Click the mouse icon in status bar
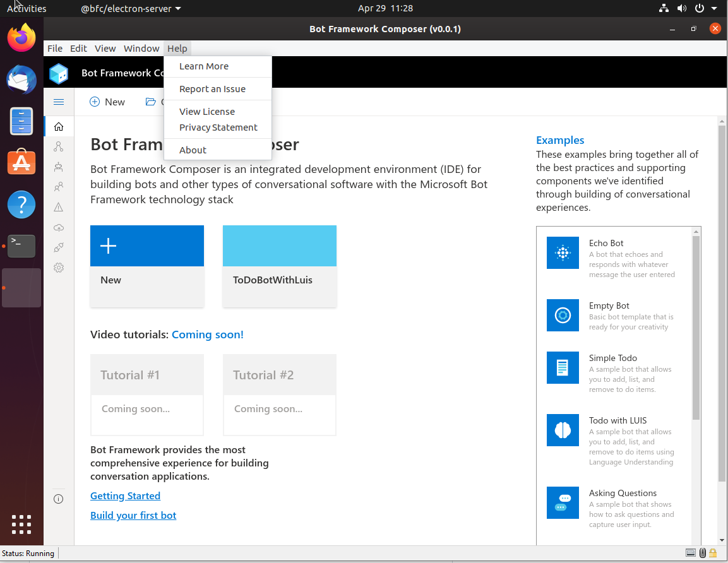Image resolution: width=728 pixels, height=563 pixels. (x=703, y=553)
